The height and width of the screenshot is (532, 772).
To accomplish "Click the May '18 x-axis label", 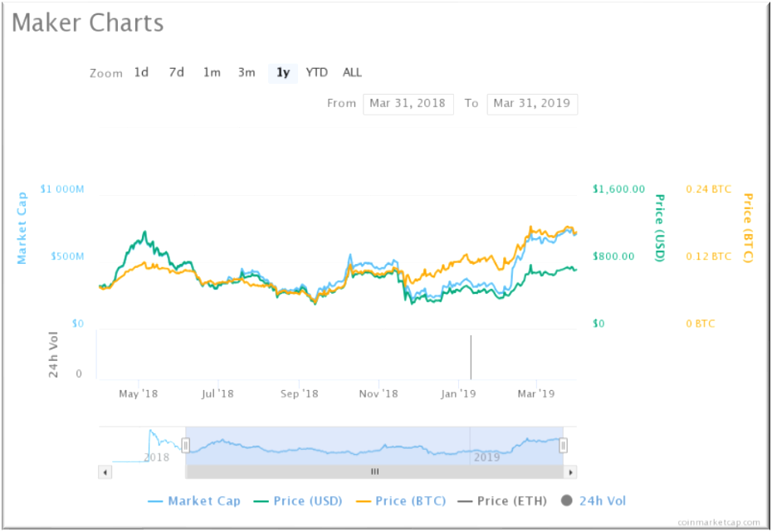I will [139, 393].
